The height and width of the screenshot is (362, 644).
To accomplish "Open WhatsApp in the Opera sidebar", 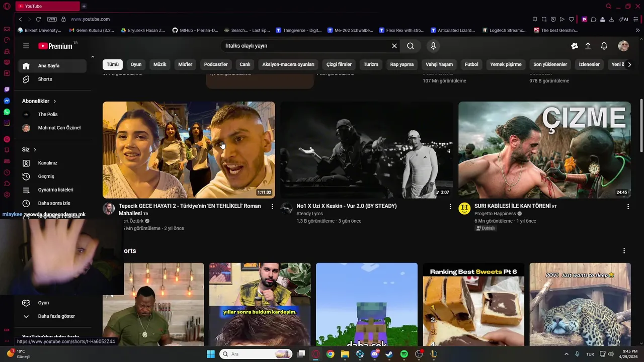I will tap(7, 112).
